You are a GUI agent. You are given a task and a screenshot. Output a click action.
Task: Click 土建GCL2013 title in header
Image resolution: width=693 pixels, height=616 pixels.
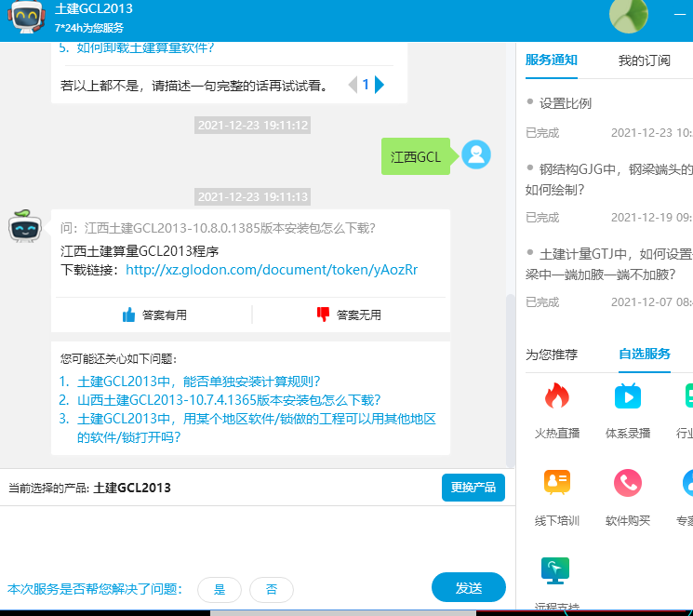tap(93, 9)
